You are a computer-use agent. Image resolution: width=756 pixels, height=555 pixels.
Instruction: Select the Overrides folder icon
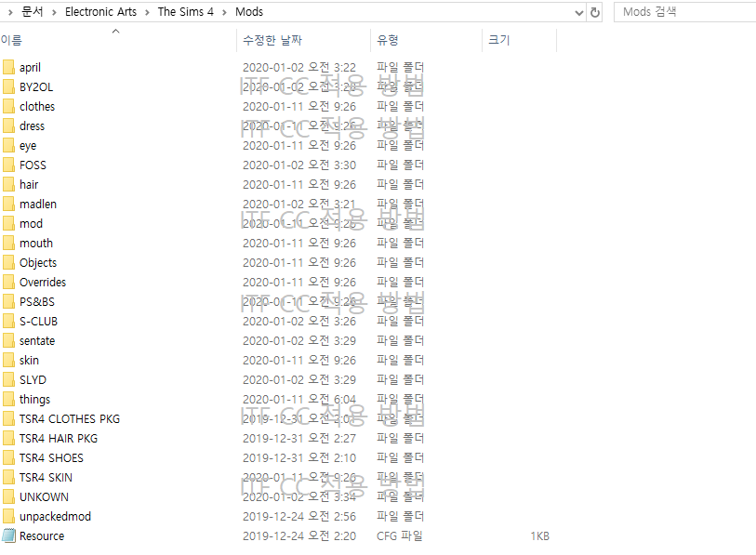coord(8,282)
